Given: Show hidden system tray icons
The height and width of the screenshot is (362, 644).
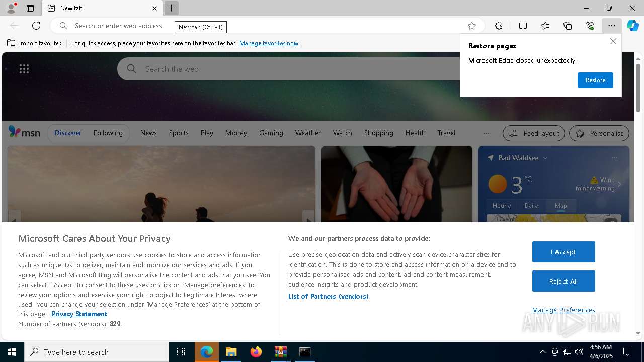Looking at the screenshot, I should [542, 352].
